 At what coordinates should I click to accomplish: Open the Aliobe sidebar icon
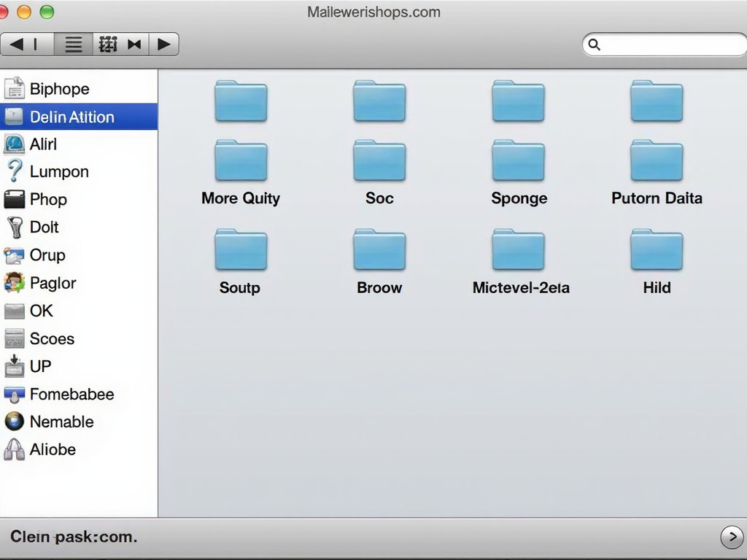tap(14, 449)
